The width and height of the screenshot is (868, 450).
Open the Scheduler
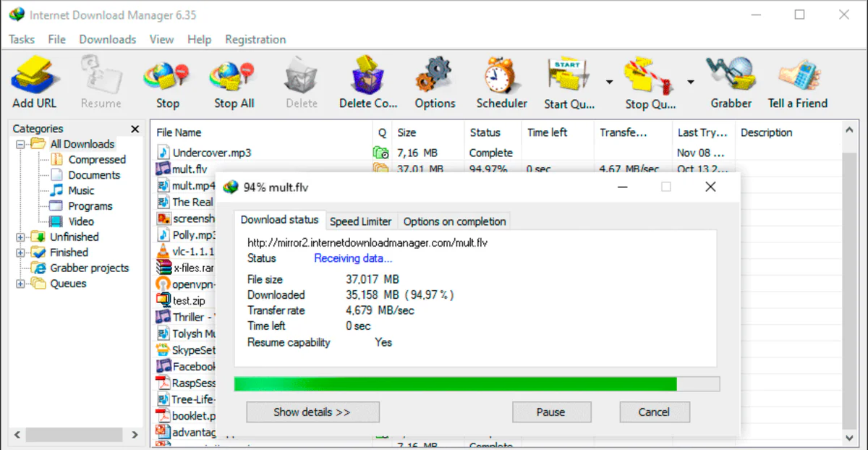(x=500, y=76)
